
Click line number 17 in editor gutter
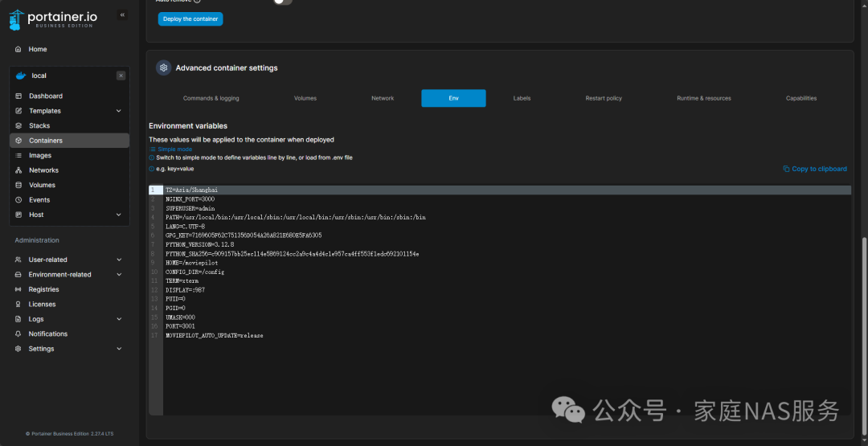[x=154, y=335]
